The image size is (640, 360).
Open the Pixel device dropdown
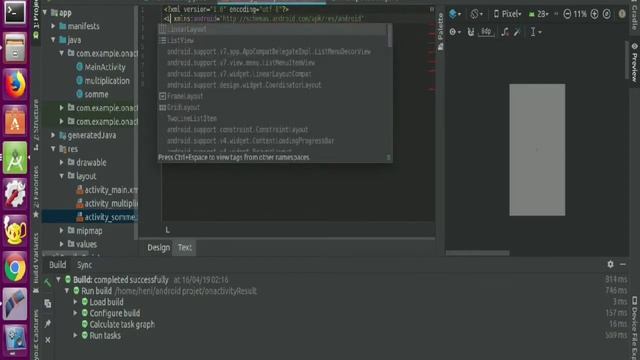coord(507,14)
